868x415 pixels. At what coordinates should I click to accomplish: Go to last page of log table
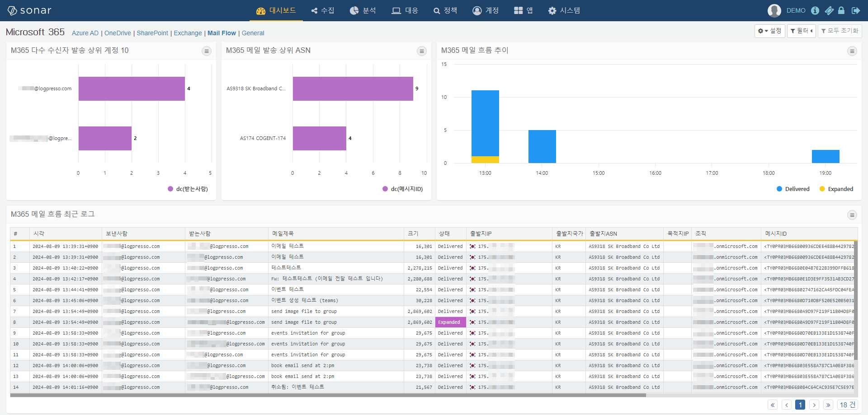(828, 405)
